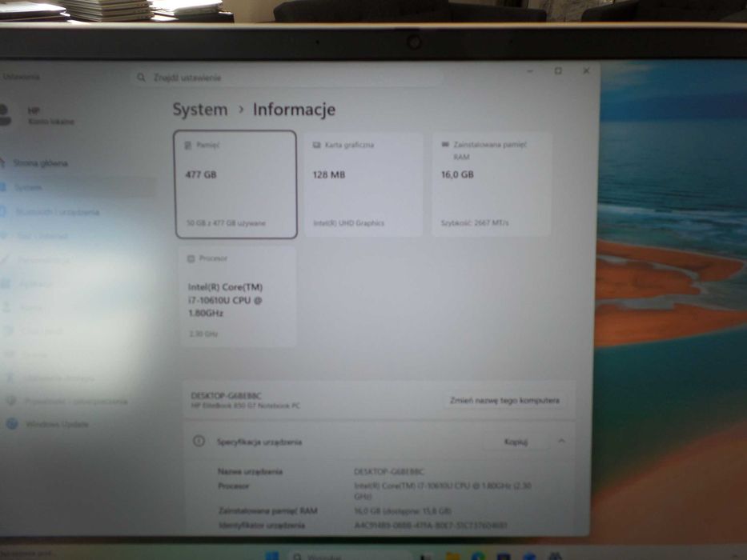Open the 'Karta graficzna' 128 MB card
This screenshot has width=747, height=560.
point(363,184)
